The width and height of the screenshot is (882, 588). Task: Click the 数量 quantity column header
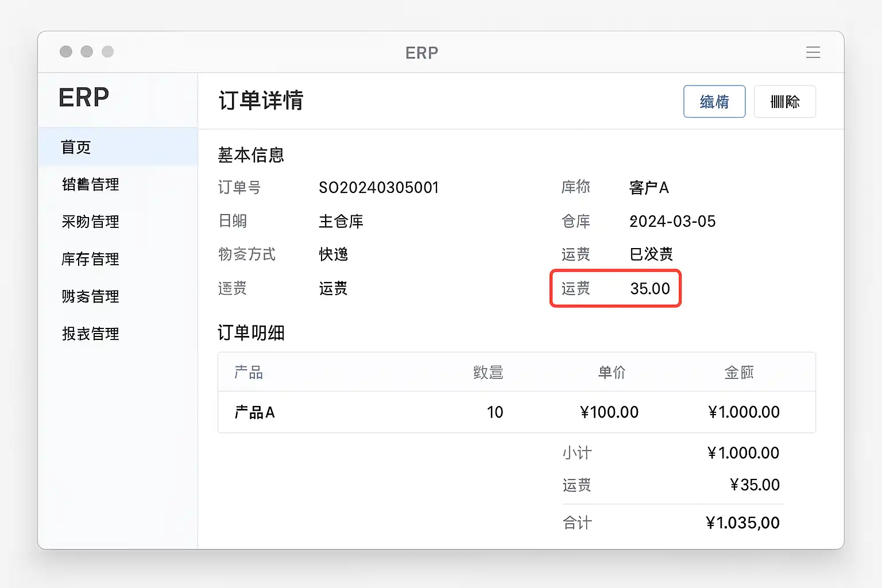click(x=488, y=373)
